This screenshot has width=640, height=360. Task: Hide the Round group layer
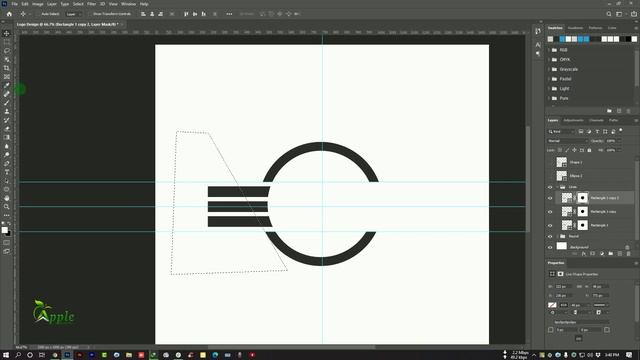550,236
